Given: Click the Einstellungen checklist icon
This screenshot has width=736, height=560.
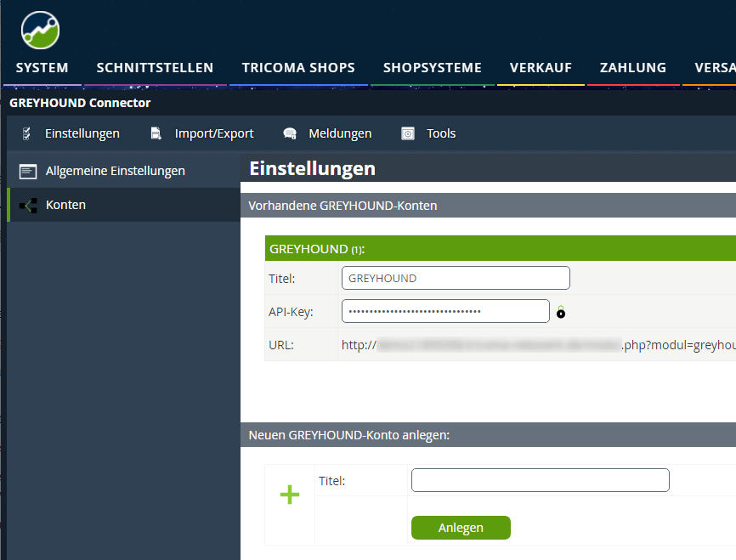Looking at the screenshot, I should 26,133.
